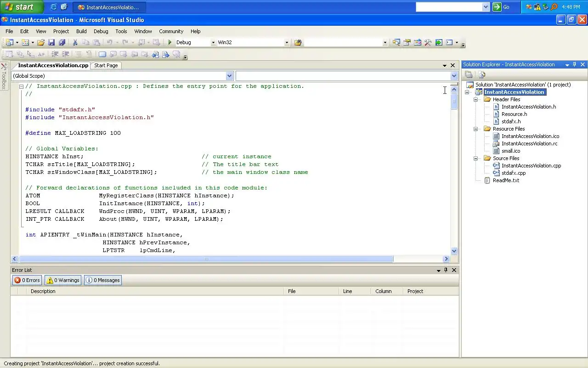Collapse the InstantAccessViolation project node
This screenshot has height=368, width=588.
point(468,92)
